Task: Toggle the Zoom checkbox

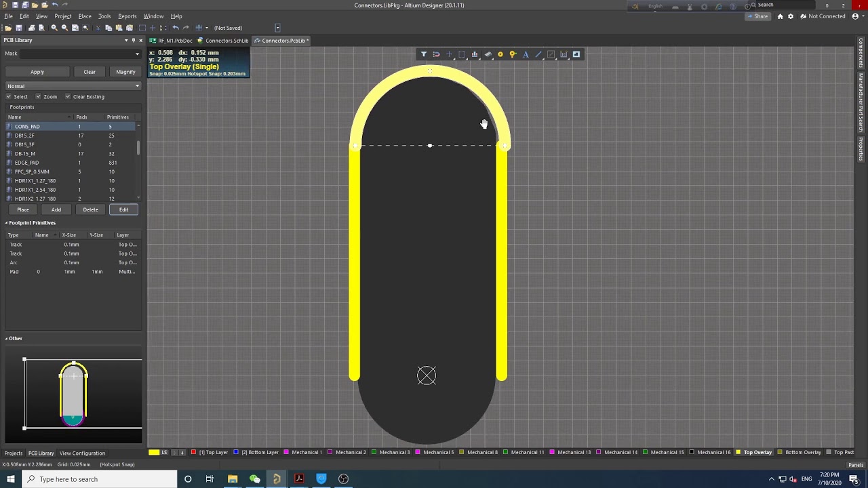Action: (39, 97)
